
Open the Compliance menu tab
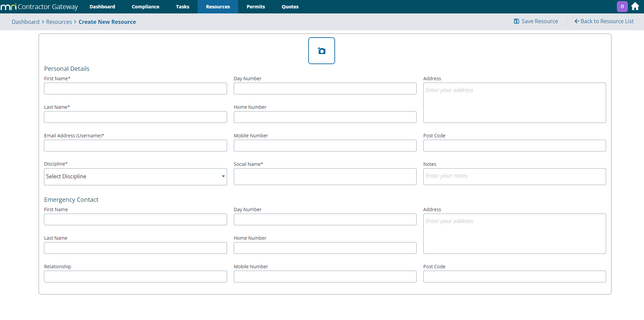point(145,7)
